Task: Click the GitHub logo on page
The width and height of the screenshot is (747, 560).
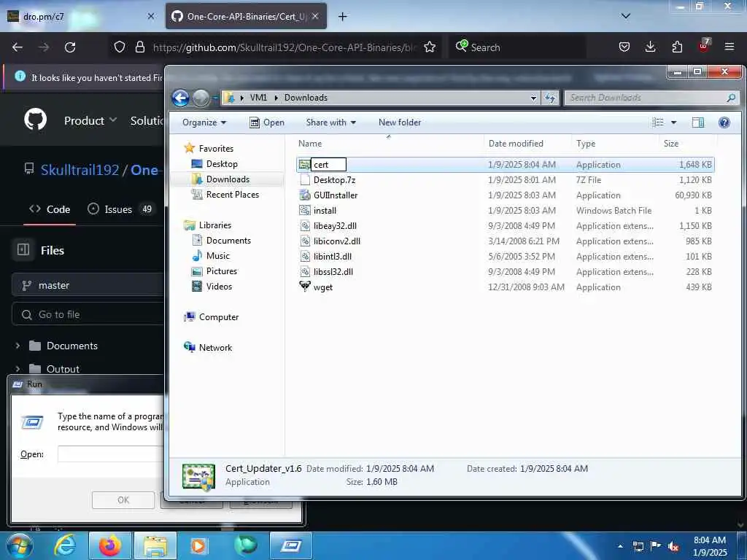Action: (35, 120)
